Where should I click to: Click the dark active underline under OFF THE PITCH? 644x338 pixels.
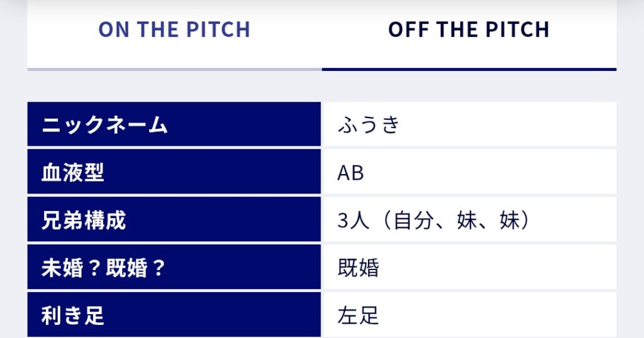(469, 68)
